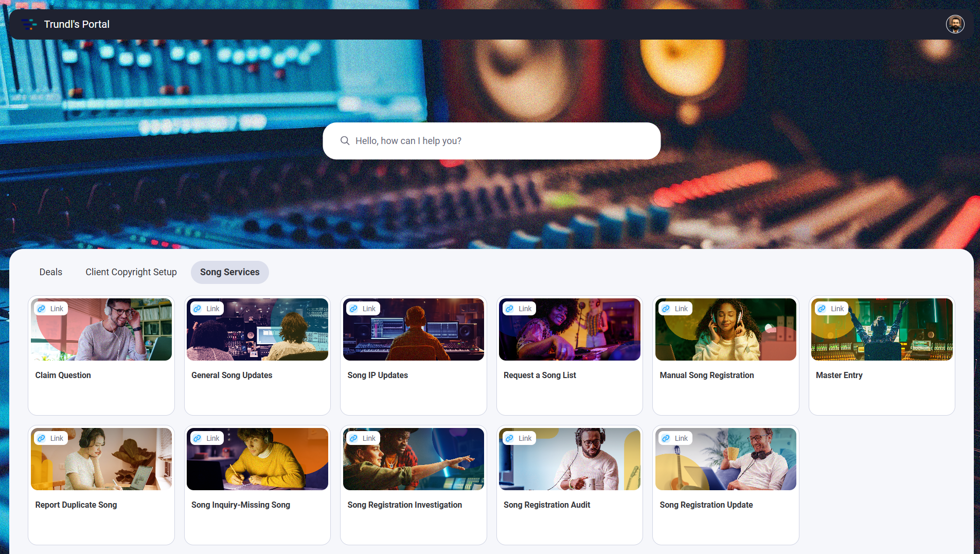Click the Song IP Updates title
Screen dimensions: 980x554
(x=378, y=376)
